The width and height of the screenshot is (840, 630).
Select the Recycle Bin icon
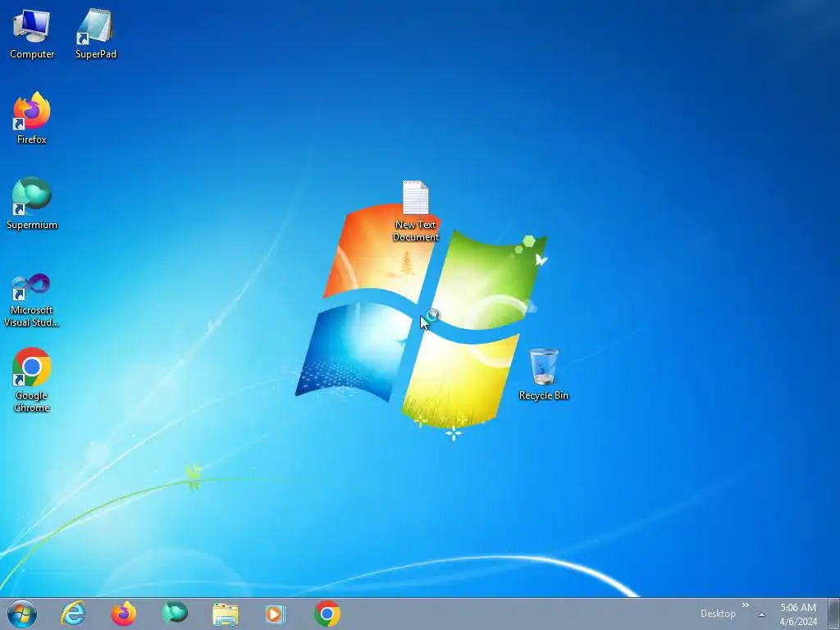[543, 374]
